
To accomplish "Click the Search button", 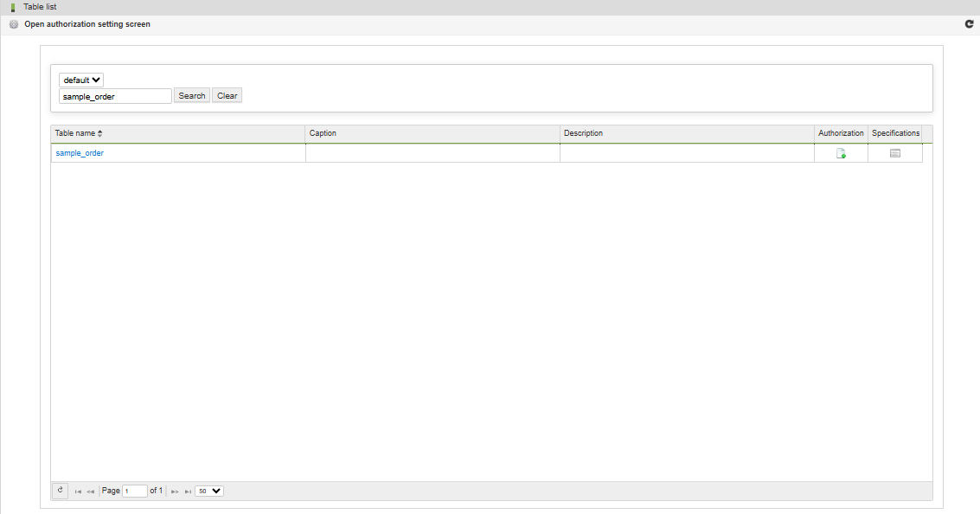I will coord(192,96).
